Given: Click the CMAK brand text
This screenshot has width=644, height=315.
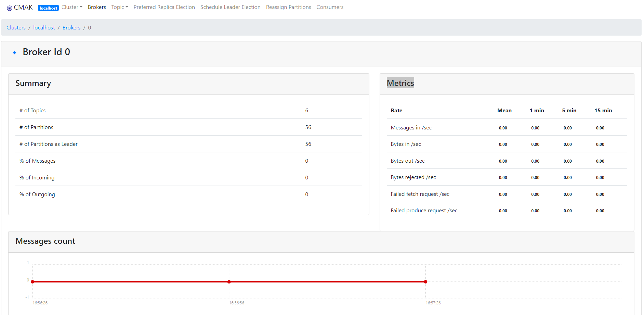Looking at the screenshot, I should tap(23, 8).
